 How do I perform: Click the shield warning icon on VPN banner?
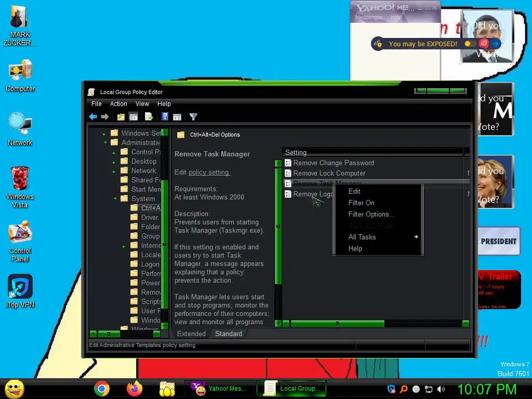(378, 44)
